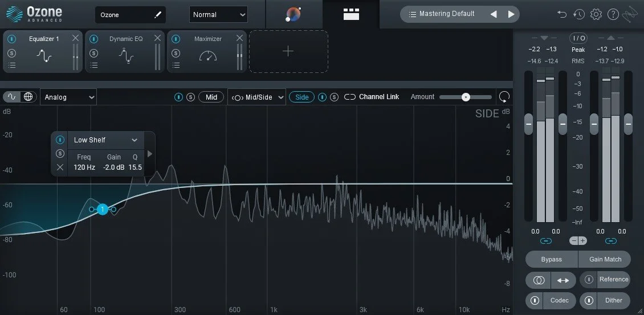644x315 pixels.
Task: Solo the Mid channel
Action: click(x=190, y=97)
